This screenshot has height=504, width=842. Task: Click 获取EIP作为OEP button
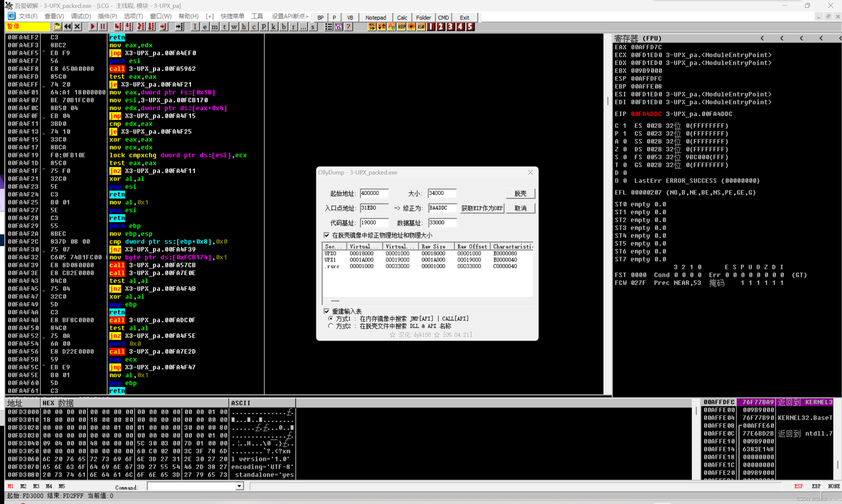coord(482,208)
